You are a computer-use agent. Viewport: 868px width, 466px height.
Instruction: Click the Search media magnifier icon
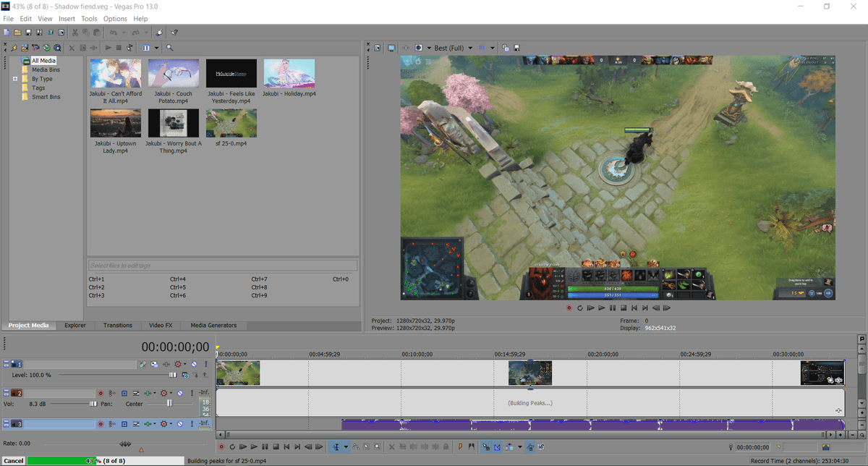[170, 48]
